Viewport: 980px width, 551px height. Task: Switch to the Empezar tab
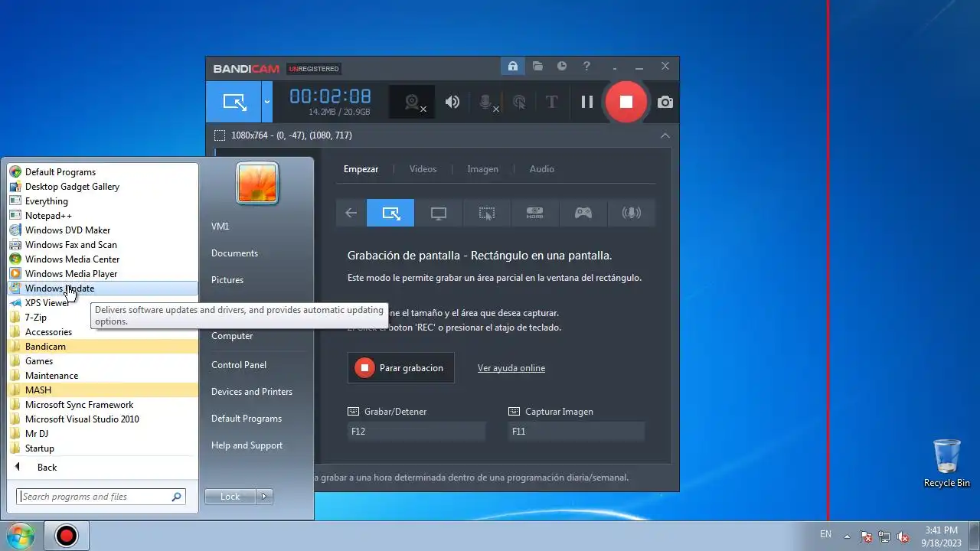361,169
